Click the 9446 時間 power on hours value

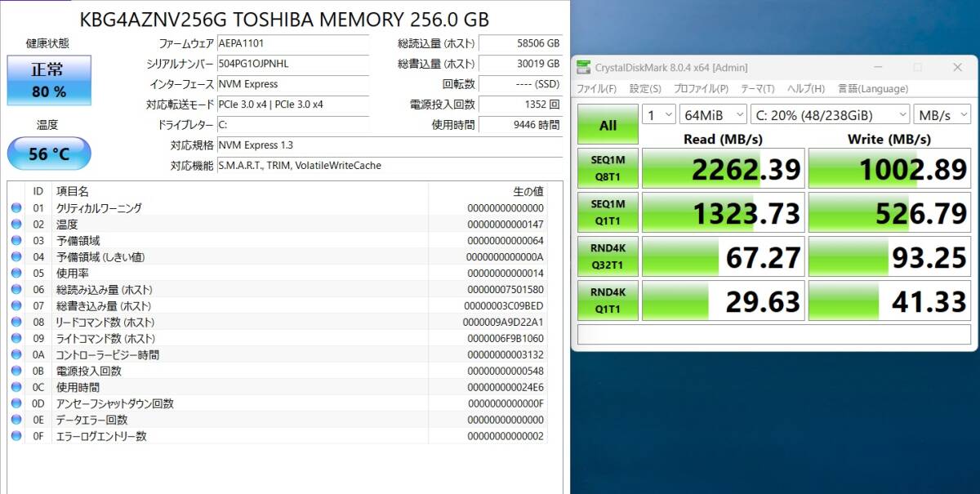coord(520,125)
